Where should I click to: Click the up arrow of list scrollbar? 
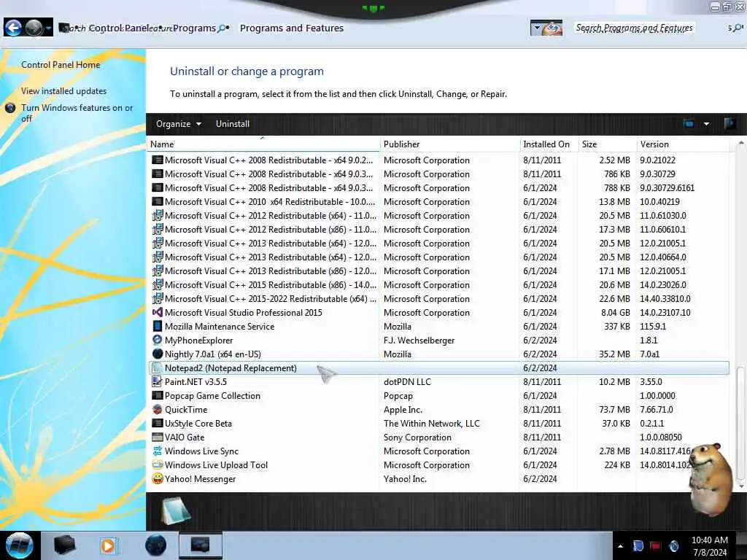pos(740,144)
